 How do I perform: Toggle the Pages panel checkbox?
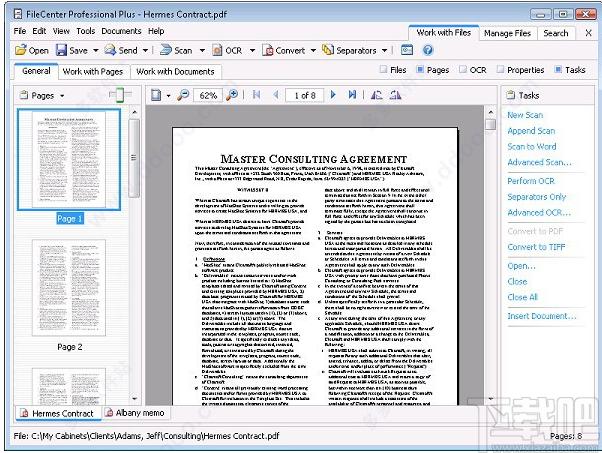click(420, 69)
